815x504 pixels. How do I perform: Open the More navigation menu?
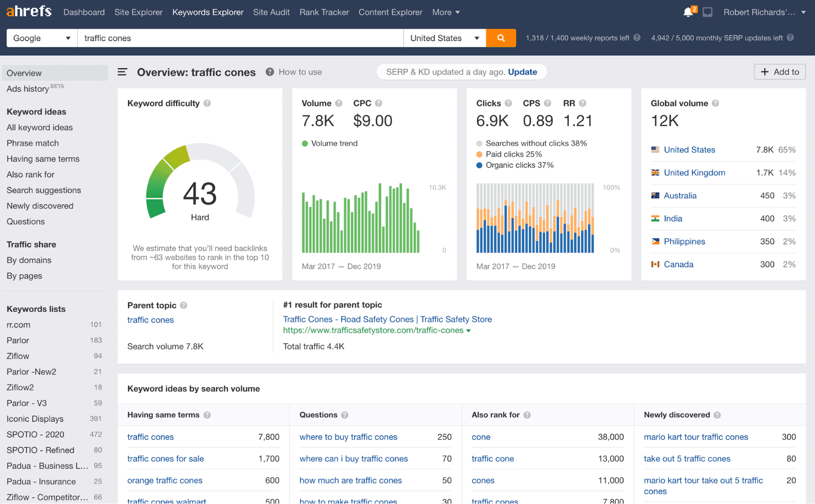pyautogui.click(x=445, y=12)
